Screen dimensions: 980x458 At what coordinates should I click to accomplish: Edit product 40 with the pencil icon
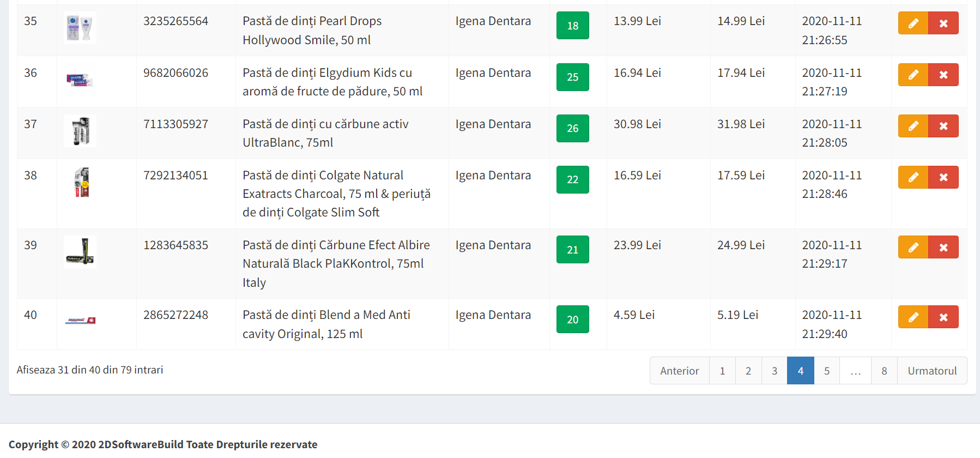[913, 317]
